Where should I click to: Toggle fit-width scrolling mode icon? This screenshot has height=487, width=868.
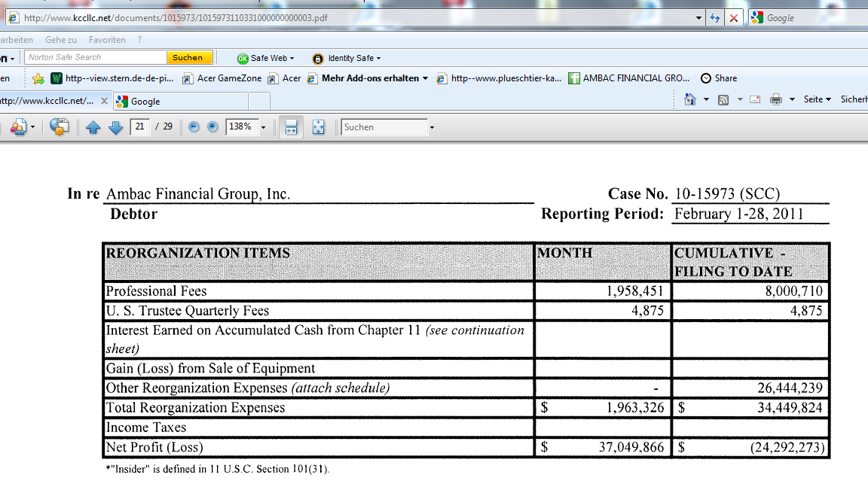click(291, 126)
